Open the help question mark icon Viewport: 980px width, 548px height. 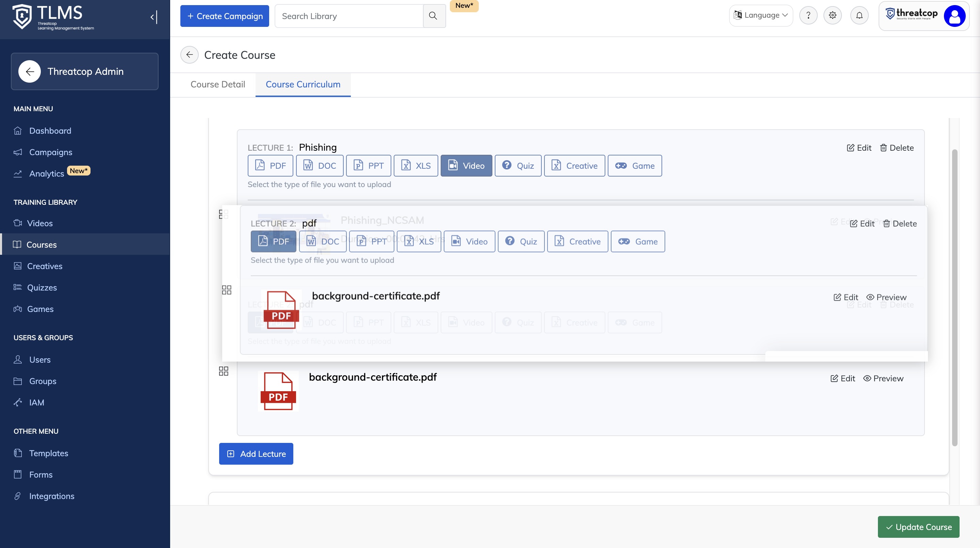pos(808,15)
